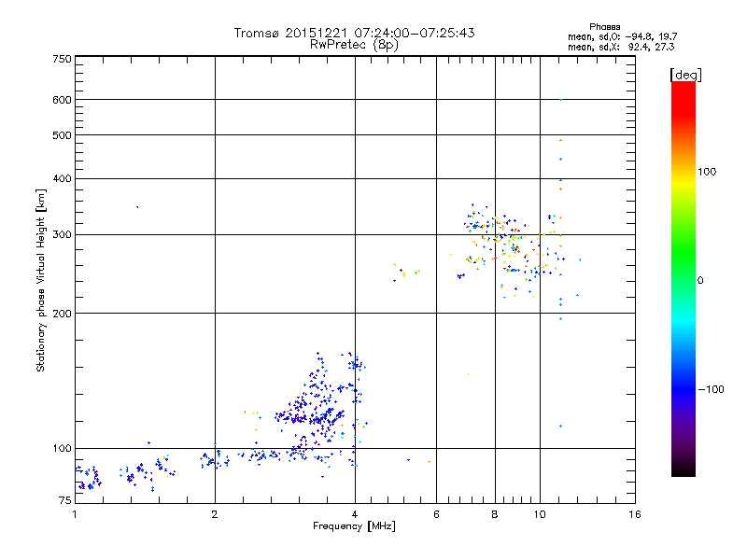Click x-axis tick label '16'
Viewport: 747px width, 560px height.
pos(635,514)
